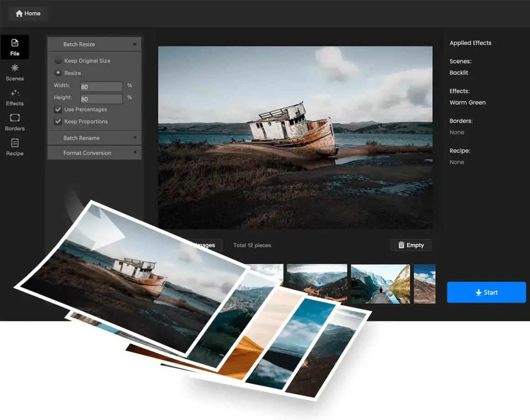Toggle the Use Percentages checkbox

click(58, 110)
